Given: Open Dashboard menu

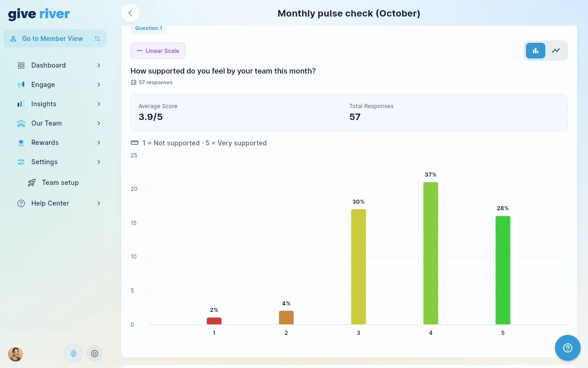Looking at the screenshot, I should click(x=59, y=65).
